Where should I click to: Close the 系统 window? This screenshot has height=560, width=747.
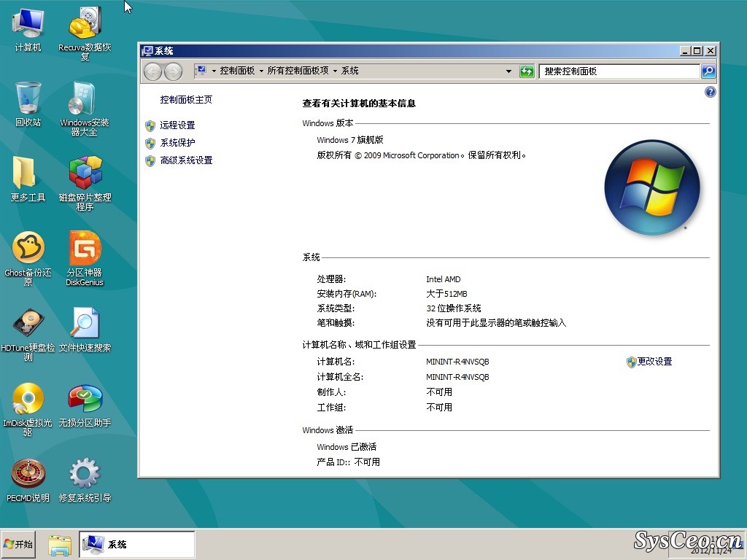711,51
